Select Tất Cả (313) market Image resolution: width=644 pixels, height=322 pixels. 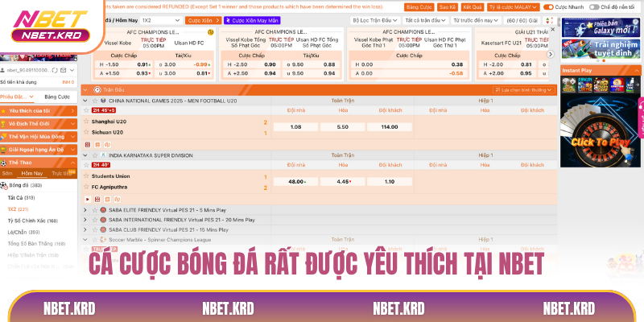click(x=22, y=197)
